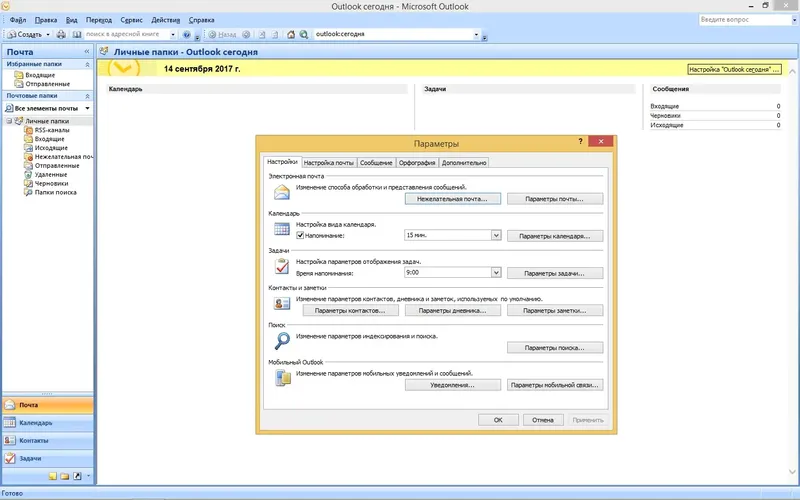This screenshot has width=800, height=500.
Task: Click the Параметры календаря... button
Action: [555, 236]
